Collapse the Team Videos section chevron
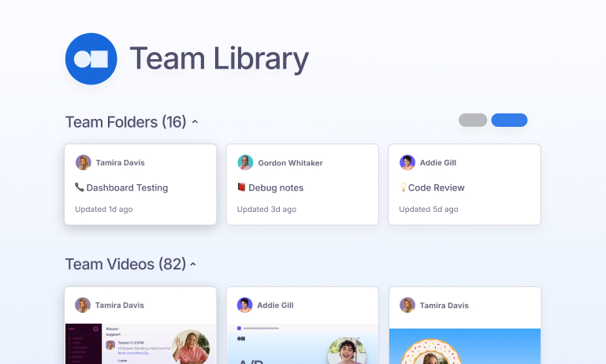The width and height of the screenshot is (606, 364). 193,264
